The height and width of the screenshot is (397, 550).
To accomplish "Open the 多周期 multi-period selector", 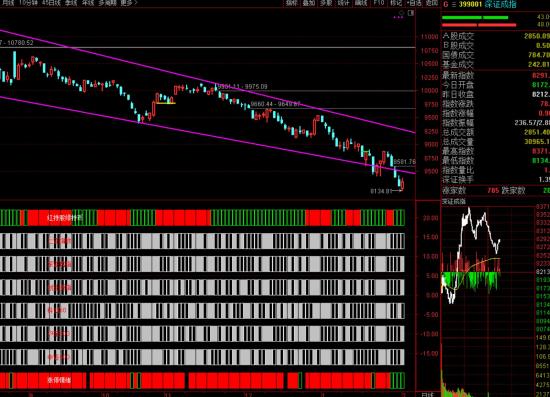I will click(108, 3).
